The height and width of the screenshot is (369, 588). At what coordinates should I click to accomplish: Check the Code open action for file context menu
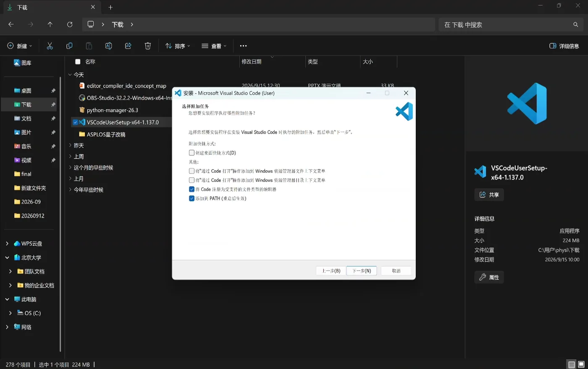(192, 171)
